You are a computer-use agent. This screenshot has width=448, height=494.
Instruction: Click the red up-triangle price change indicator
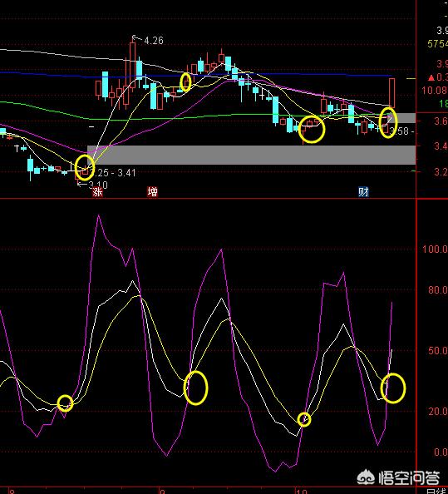pos(431,77)
